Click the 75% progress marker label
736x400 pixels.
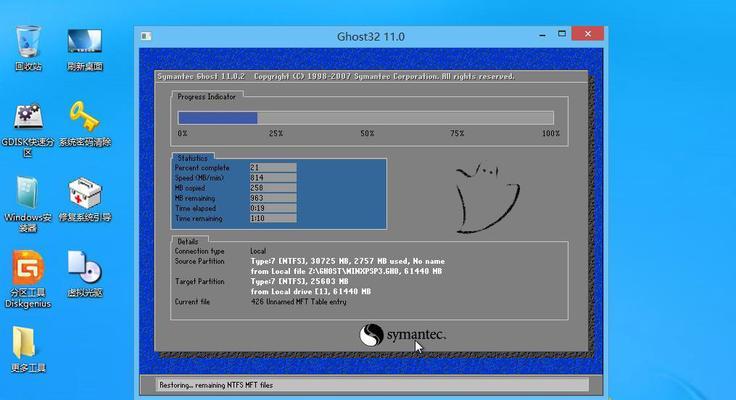(x=457, y=134)
